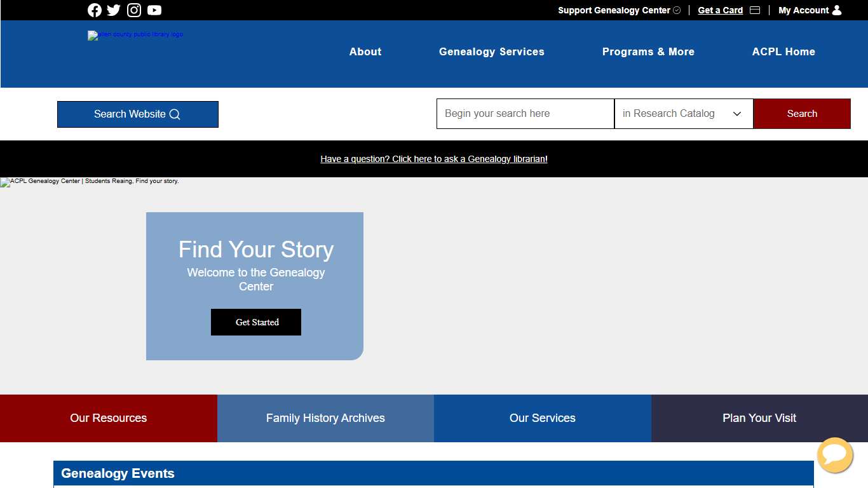Click the Twitter bird icon

[114, 10]
